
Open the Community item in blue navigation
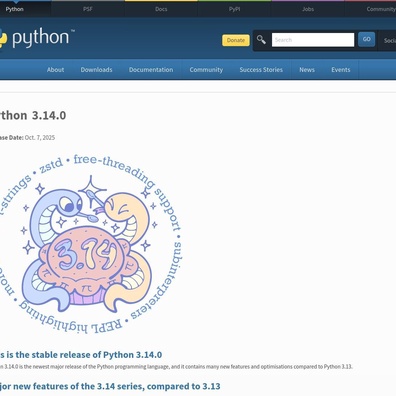click(206, 70)
